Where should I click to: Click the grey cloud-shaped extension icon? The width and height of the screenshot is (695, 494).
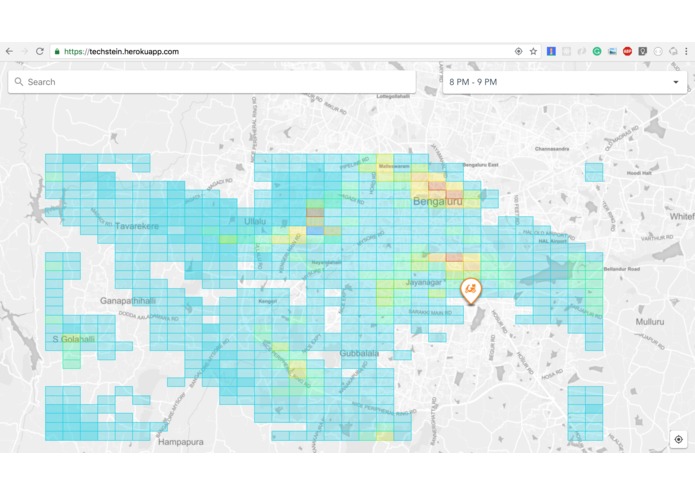[673, 51]
